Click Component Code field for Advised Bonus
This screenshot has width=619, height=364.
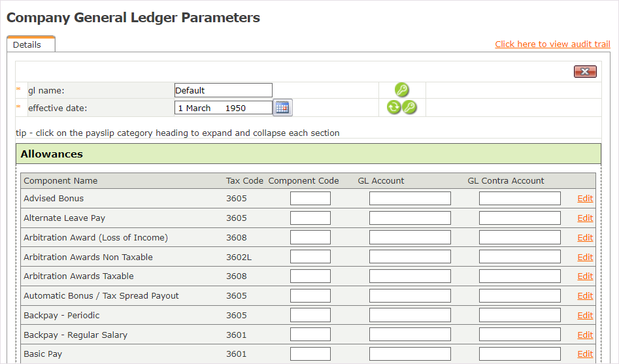[310, 199]
